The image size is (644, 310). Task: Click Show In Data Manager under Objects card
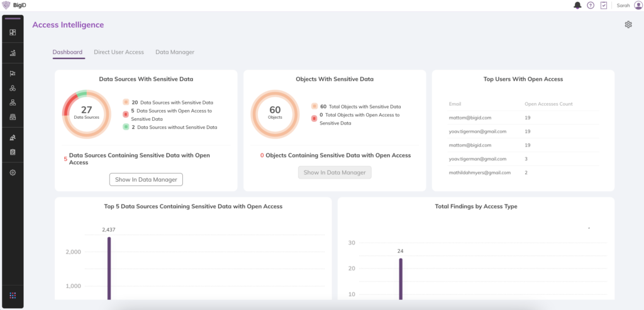coord(335,172)
